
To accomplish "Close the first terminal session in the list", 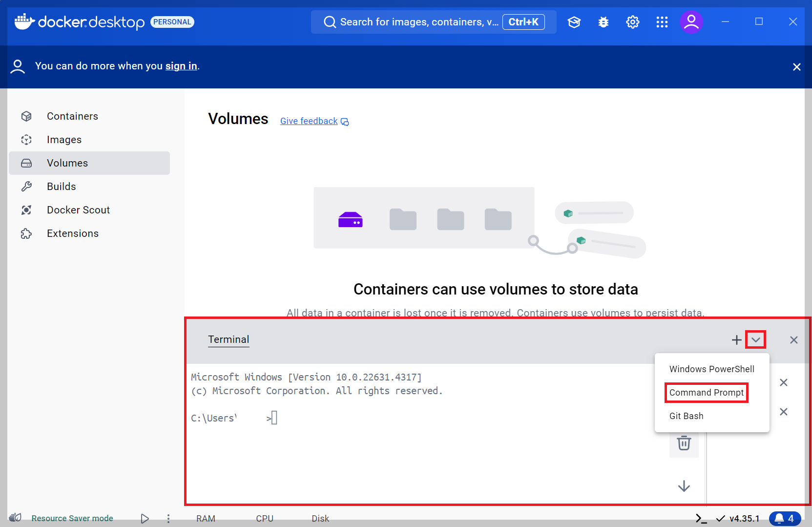I will 784,382.
